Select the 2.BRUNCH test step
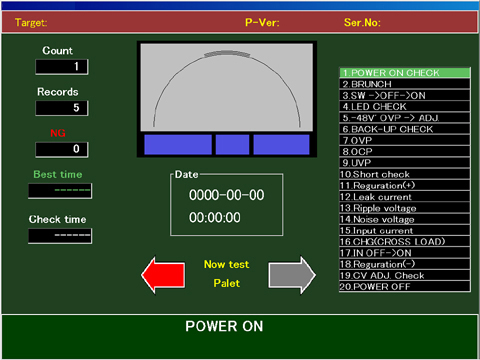The width and height of the screenshot is (480, 360). pyautogui.click(x=405, y=84)
